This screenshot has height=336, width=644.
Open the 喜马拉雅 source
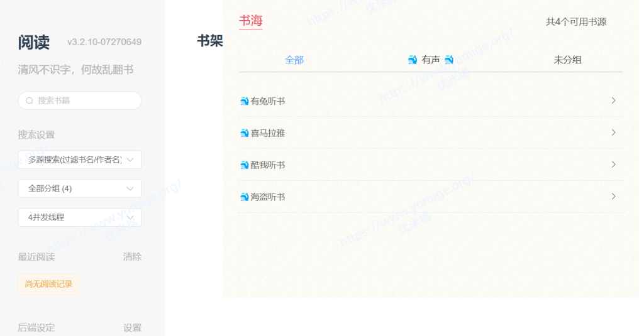click(x=431, y=133)
